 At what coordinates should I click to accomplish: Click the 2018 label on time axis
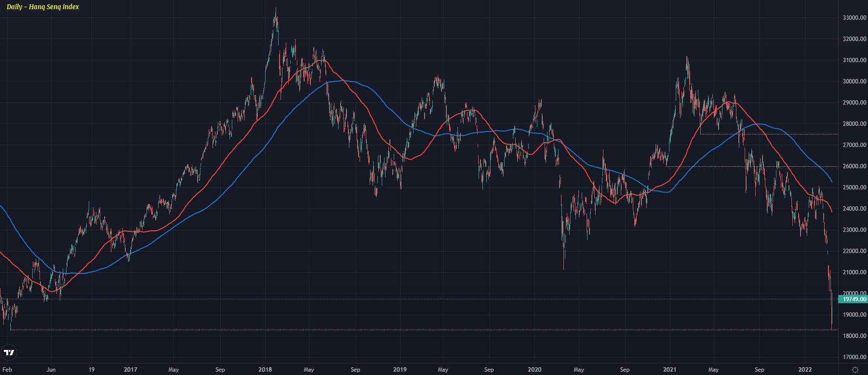pos(265,370)
